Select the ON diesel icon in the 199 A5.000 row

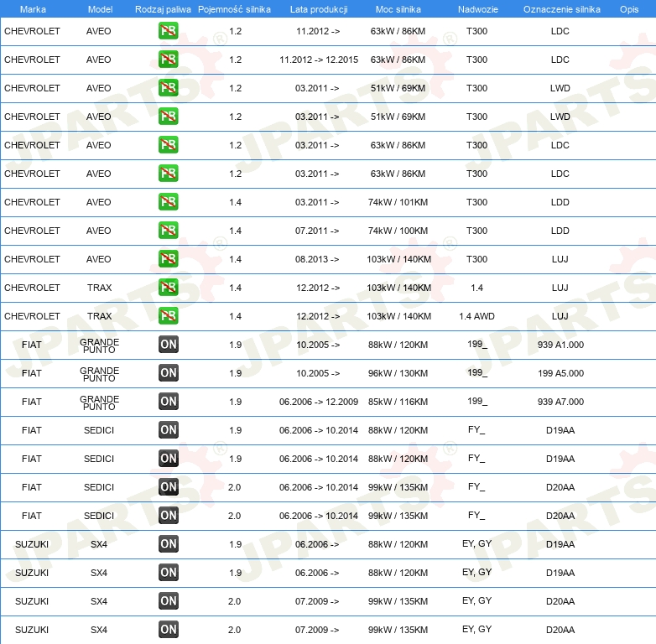coord(169,373)
